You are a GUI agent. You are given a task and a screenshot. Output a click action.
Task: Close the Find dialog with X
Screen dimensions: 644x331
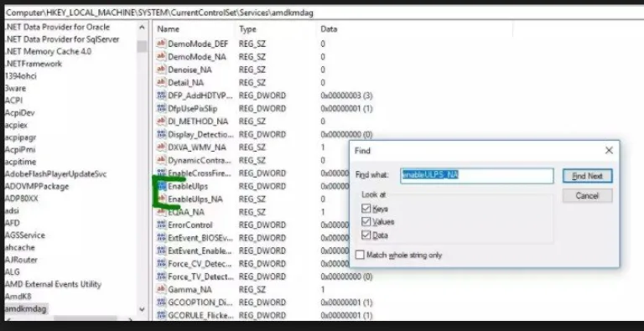click(609, 150)
